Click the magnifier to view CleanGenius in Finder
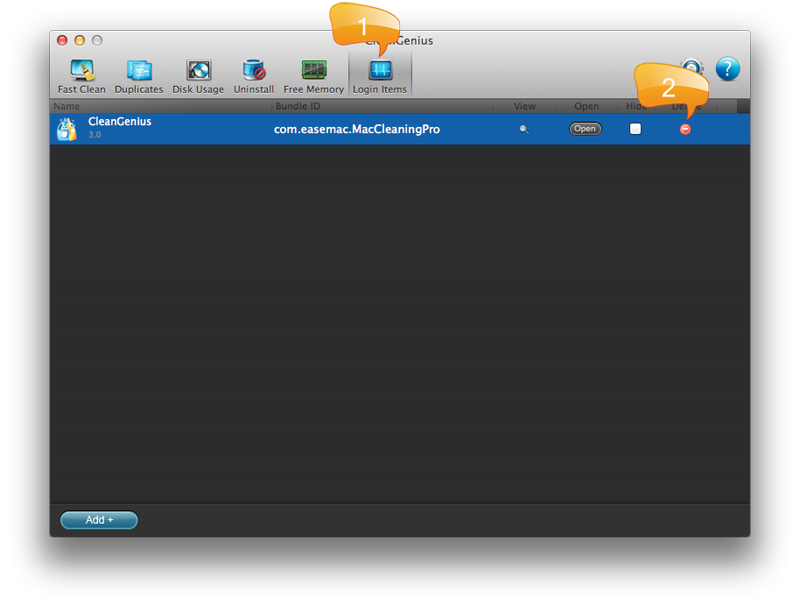Viewport: 800px width, 606px height. 524,130
